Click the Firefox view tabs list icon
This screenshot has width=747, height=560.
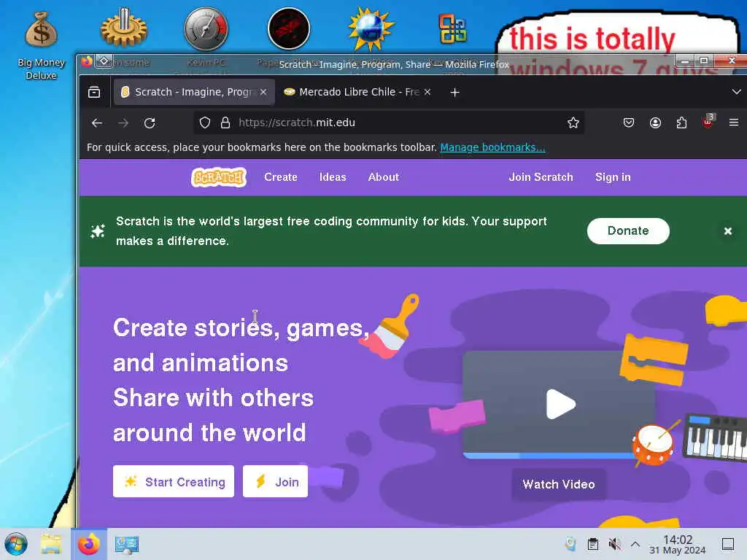[x=94, y=92]
